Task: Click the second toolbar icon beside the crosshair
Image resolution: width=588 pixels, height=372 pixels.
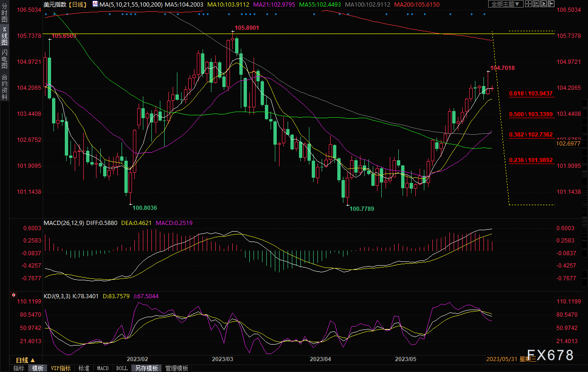Action: click(537, 4)
